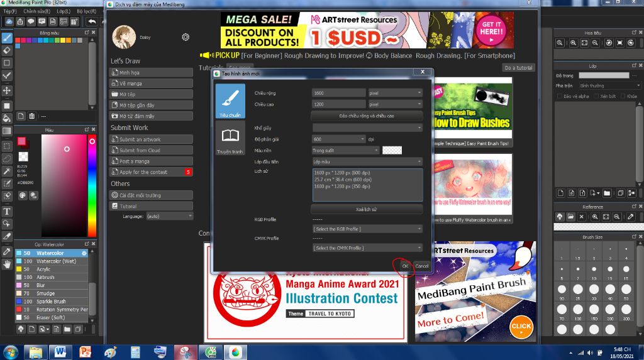
Task: Open the Select the RGB Profile dropdown
Action: point(367,229)
